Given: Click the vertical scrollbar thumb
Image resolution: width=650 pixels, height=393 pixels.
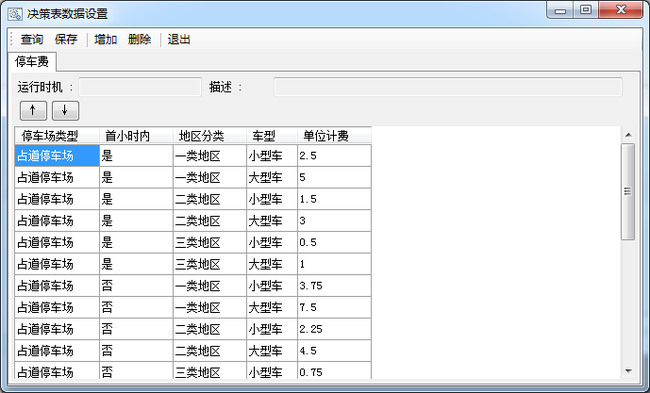Looking at the screenshot, I should [628, 192].
